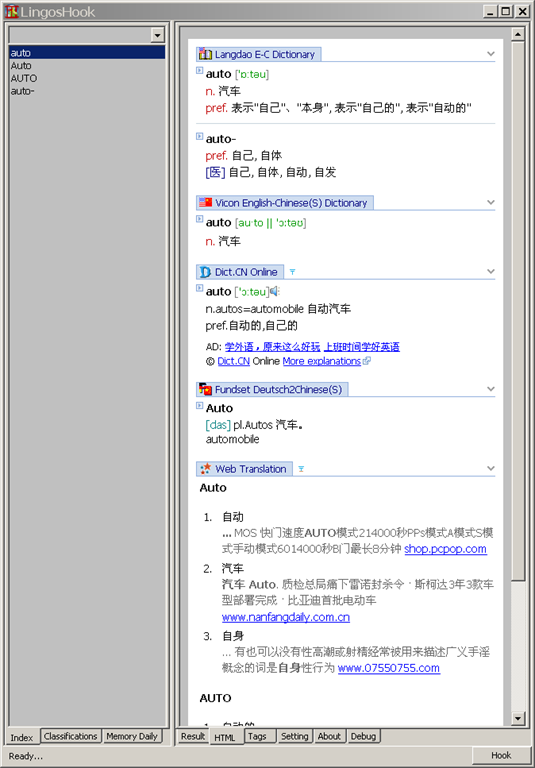Switch to the Memory Daily tab
The height and width of the screenshot is (768, 535).
132,736
